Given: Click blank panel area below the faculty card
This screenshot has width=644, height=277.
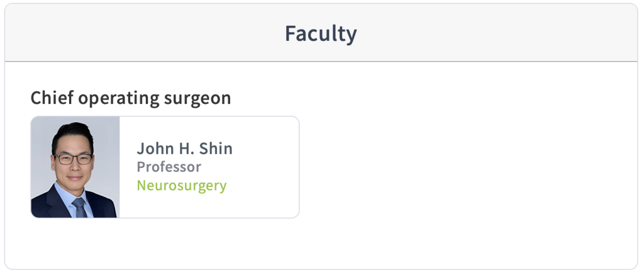Looking at the screenshot, I should (320, 243).
